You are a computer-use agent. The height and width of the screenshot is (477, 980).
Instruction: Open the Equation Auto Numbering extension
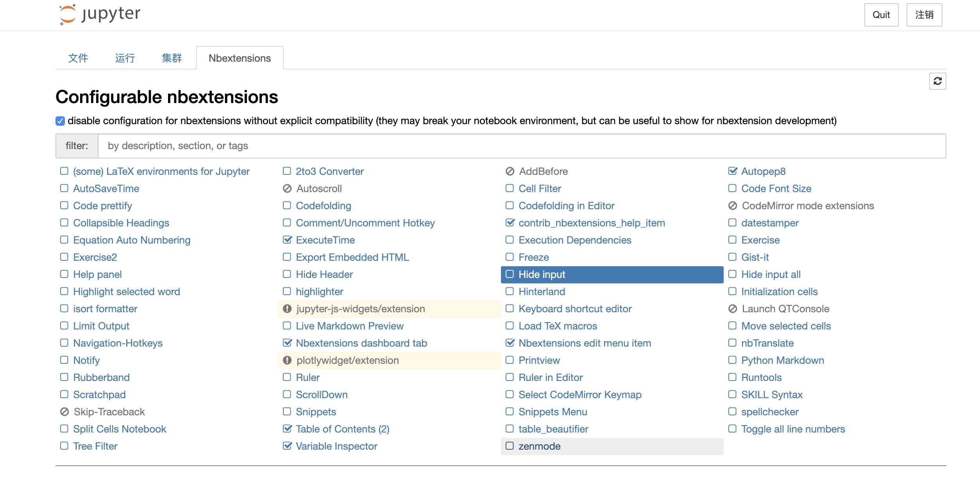[x=132, y=240]
